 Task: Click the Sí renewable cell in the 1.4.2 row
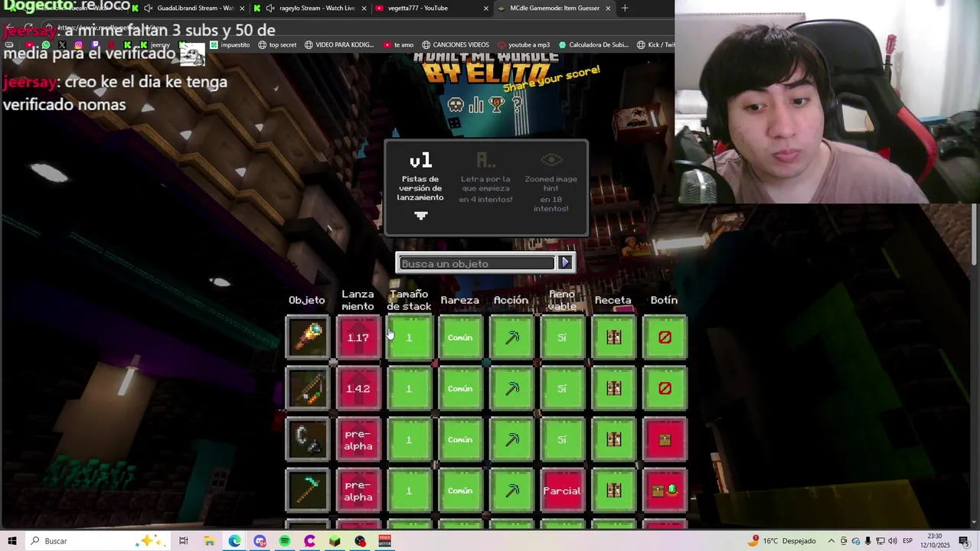click(562, 389)
